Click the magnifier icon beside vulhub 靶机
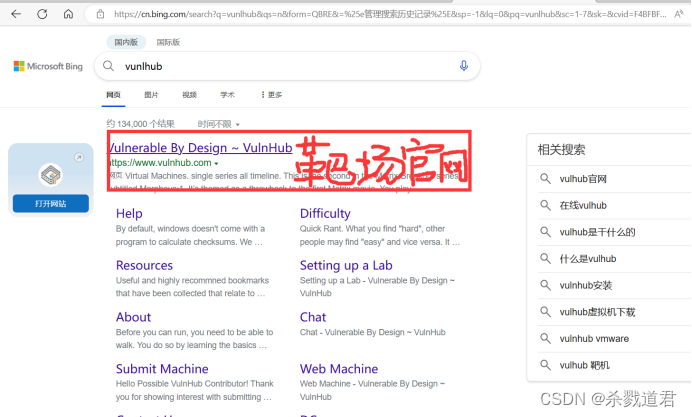The height and width of the screenshot is (417, 692). (x=545, y=365)
